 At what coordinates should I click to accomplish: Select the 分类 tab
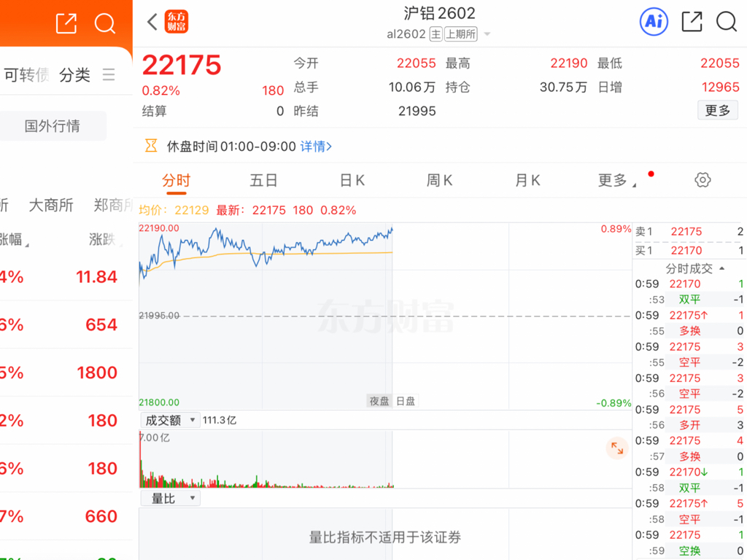[75, 75]
